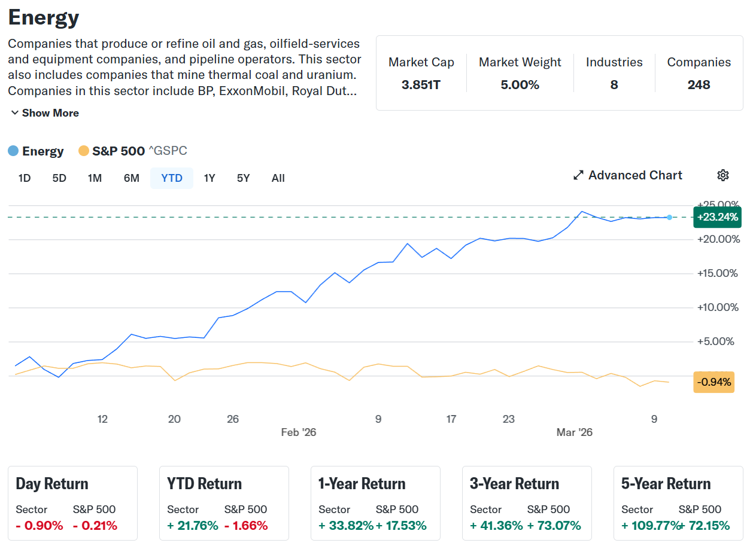Expand description with Show More
The height and width of the screenshot is (546, 756).
pos(45,113)
